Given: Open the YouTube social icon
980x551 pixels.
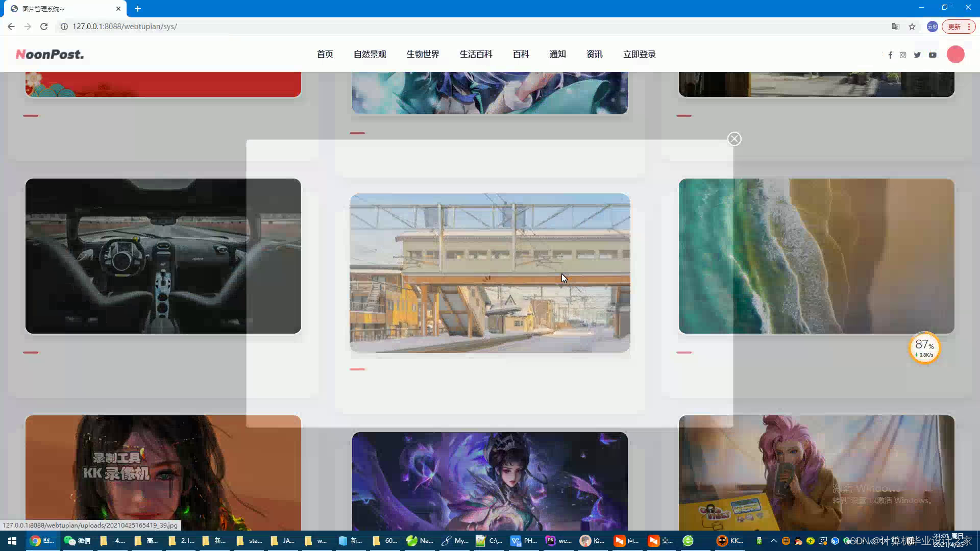Looking at the screenshot, I should (x=933, y=55).
